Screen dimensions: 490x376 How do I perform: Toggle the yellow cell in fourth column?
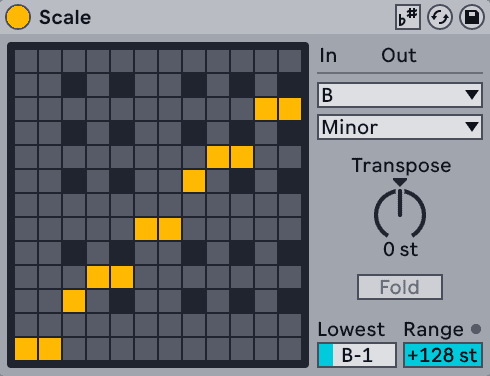click(x=98, y=277)
